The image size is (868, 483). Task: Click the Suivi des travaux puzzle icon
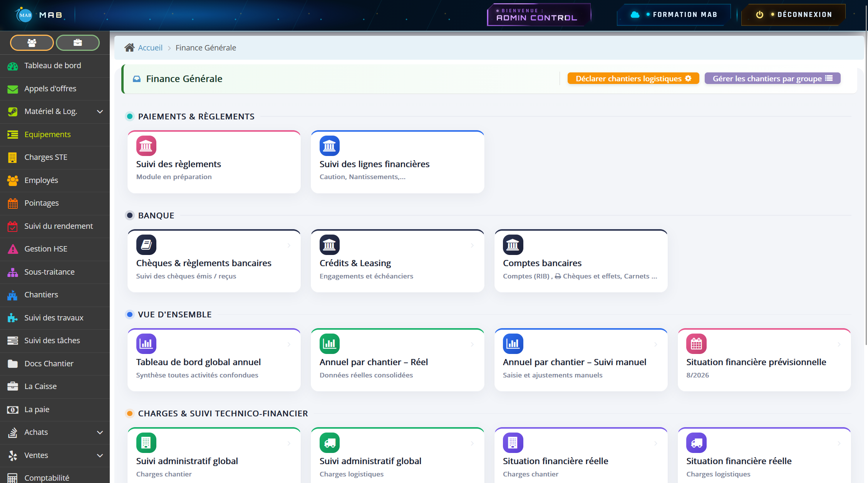tap(13, 318)
